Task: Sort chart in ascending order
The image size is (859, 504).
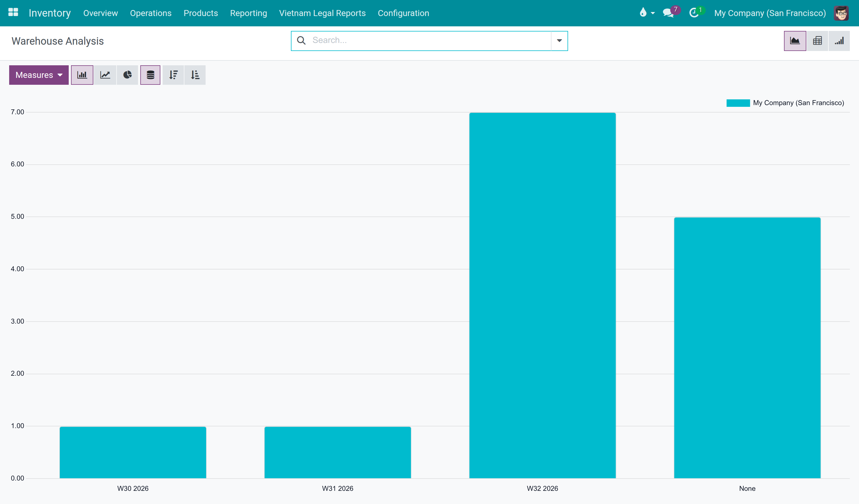Action: point(195,75)
